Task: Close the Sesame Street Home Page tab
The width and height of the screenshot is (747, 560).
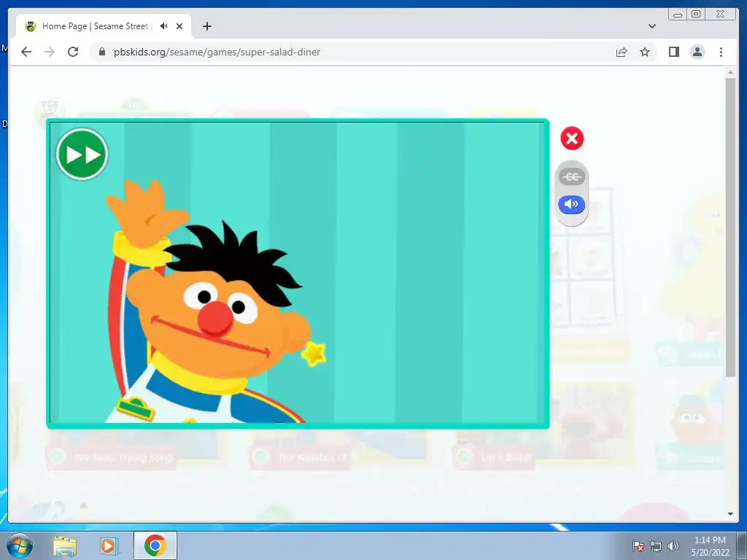Action: pyautogui.click(x=179, y=26)
